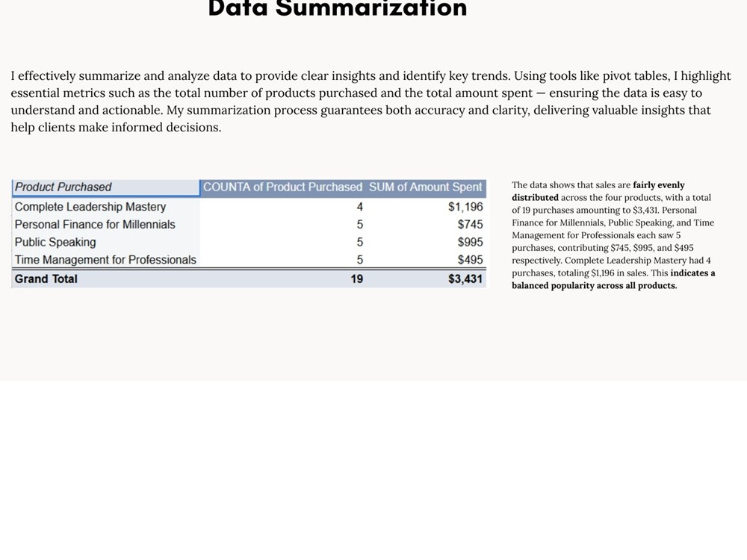Select the count value 4 for Complete Leadership Mastery

(x=360, y=207)
